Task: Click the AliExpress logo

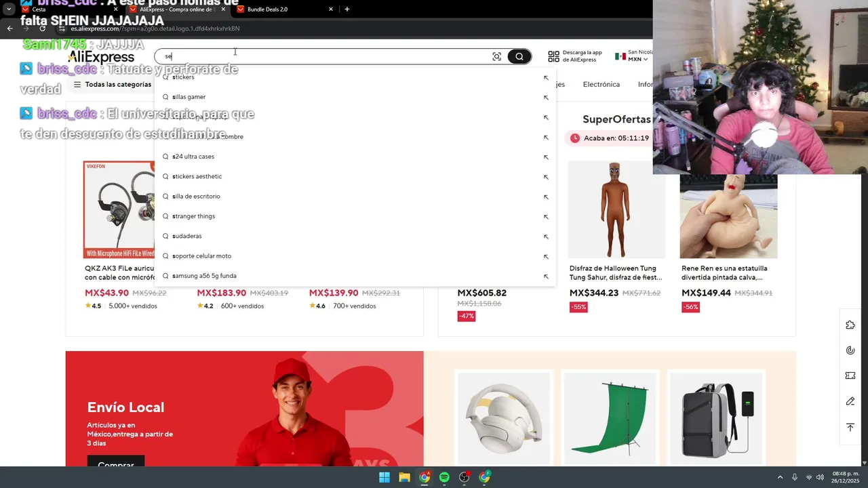Action: (101, 57)
